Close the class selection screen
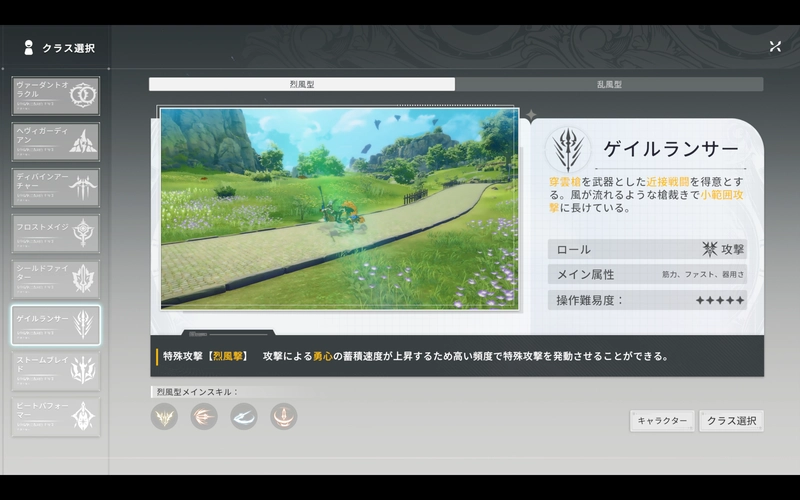The image size is (800, 500). [x=775, y=46]
